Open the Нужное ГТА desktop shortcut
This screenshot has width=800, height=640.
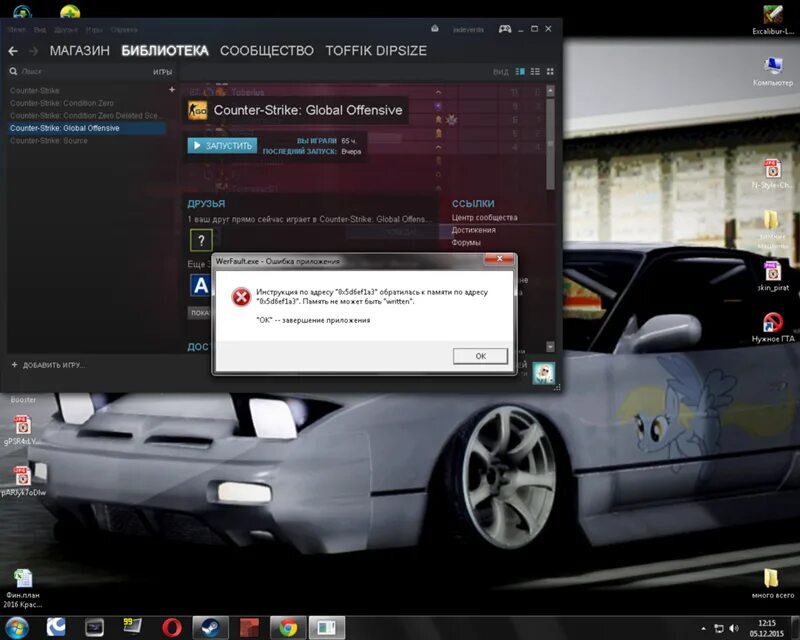(773, 328)
